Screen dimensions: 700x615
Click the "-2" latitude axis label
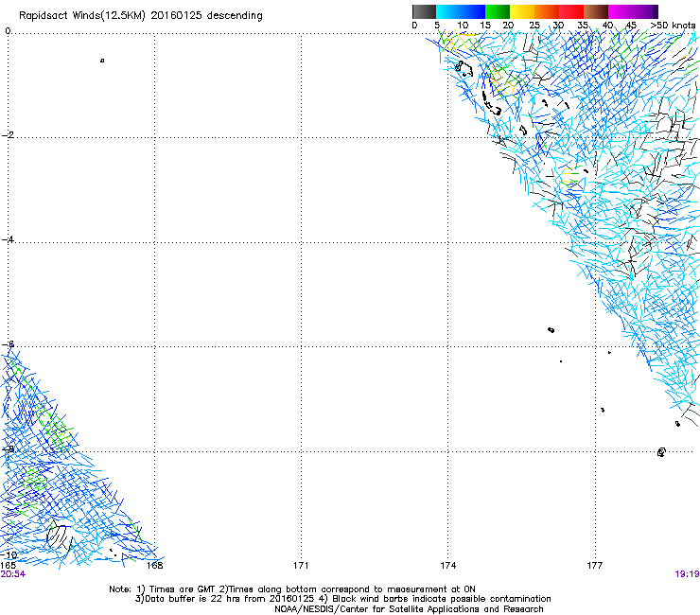8,135
